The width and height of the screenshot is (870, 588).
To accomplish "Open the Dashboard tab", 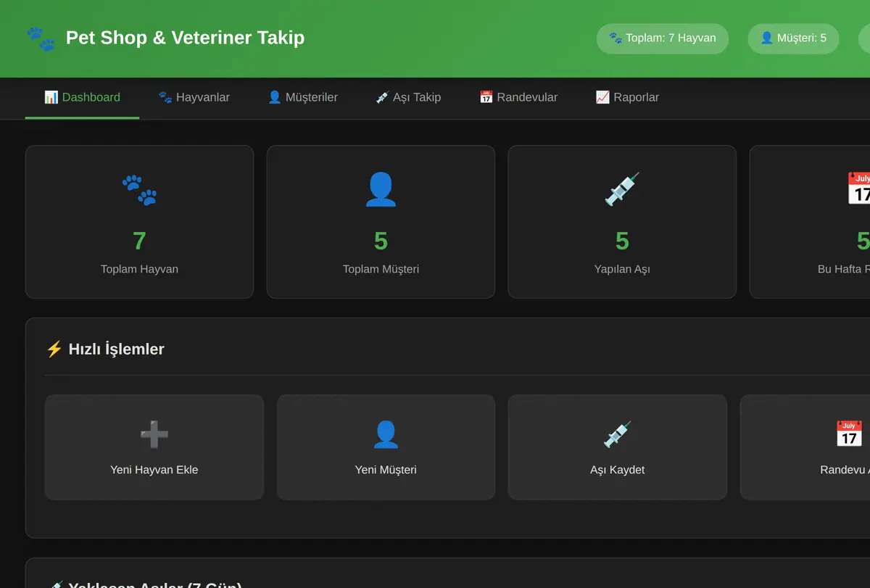I will [x=82, y=97].
